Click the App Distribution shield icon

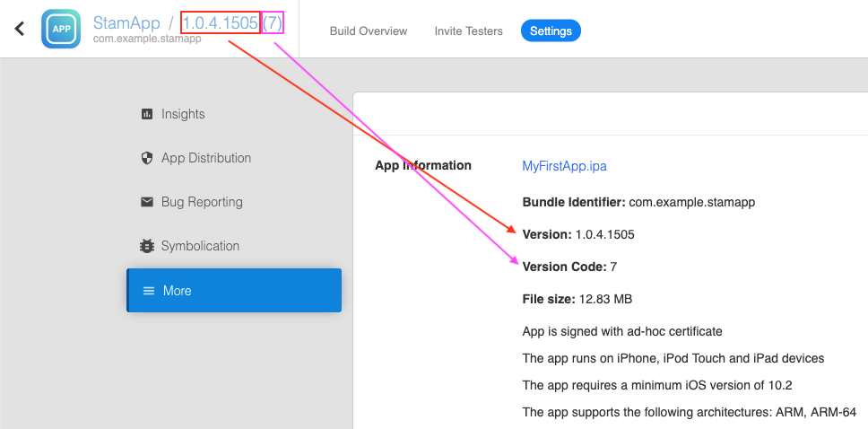coord(147,158)
